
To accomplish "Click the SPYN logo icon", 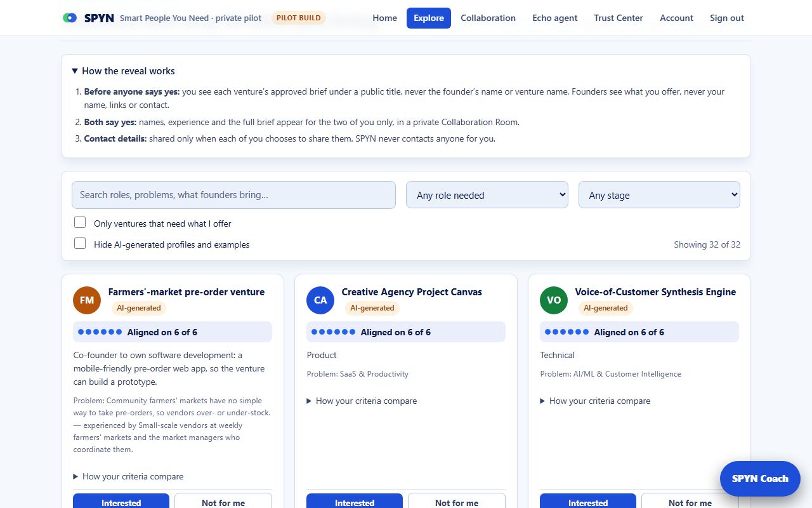I will (x=70, y=18).
